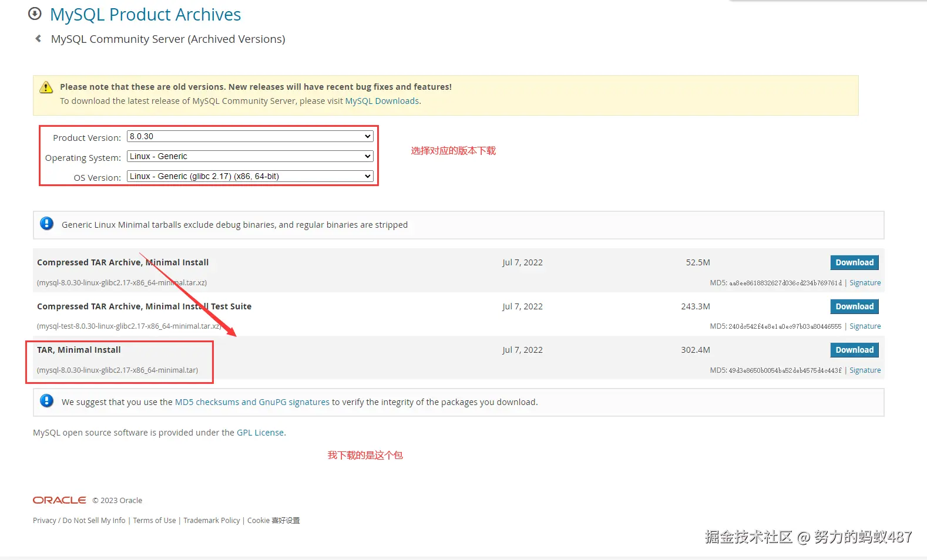Open the Product Version dropdown showing 8.0.30
The image size is (927, 560).
pos(250,136)
